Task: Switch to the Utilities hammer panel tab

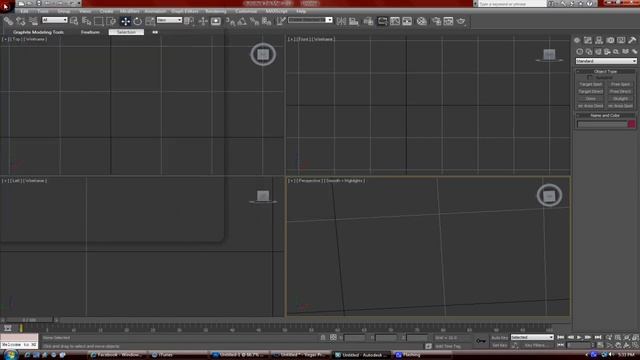Action: coord(632,40)
